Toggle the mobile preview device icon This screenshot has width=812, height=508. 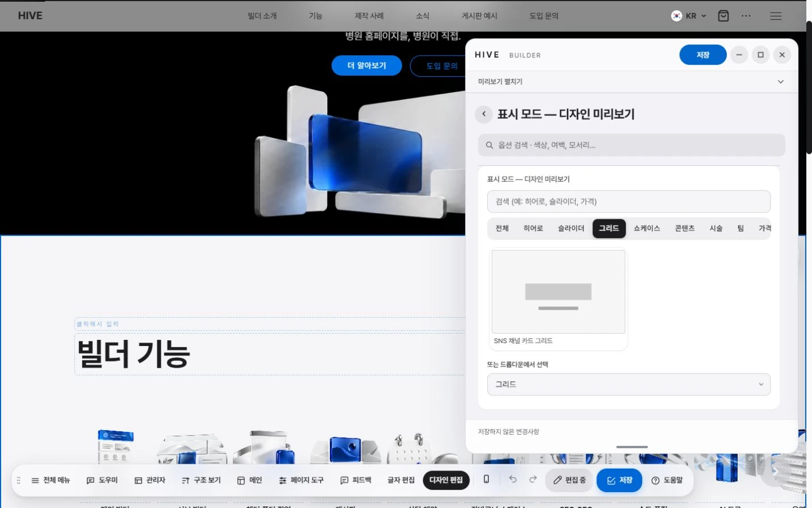coord(486,480)
